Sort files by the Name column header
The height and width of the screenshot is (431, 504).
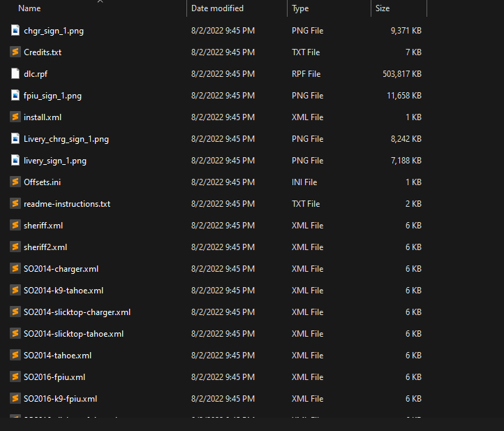[29, 8]
